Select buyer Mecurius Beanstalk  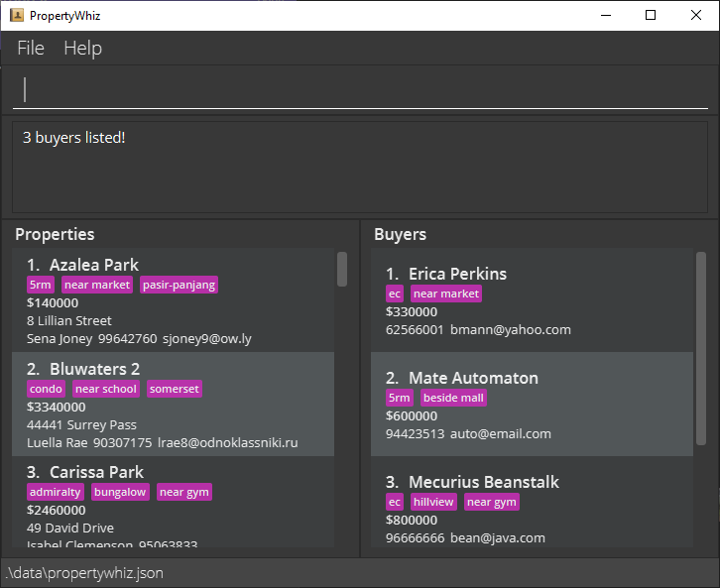pos(532,502)
